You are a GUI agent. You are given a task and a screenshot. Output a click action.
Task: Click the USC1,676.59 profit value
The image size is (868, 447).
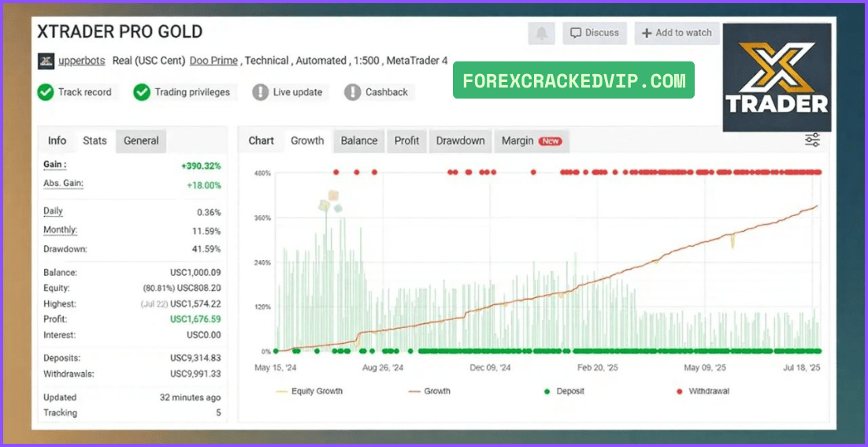[195, 319]
